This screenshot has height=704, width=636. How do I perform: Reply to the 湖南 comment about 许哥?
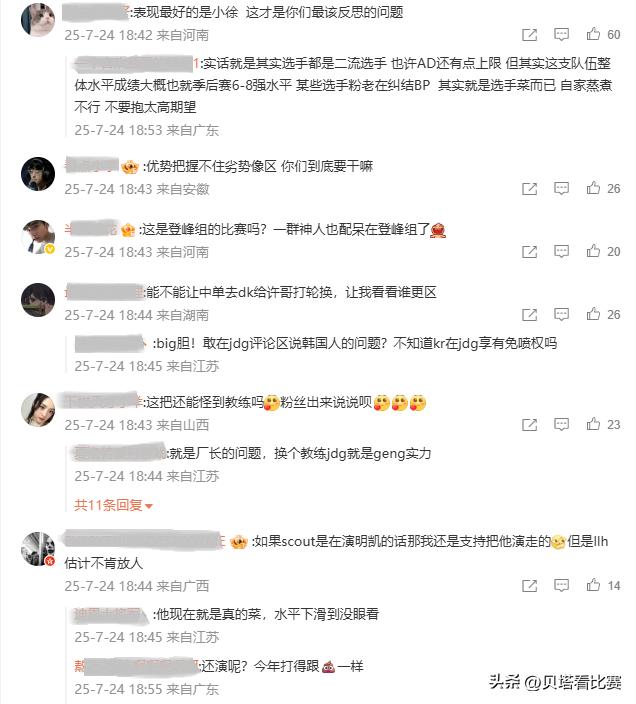(561, 314)
